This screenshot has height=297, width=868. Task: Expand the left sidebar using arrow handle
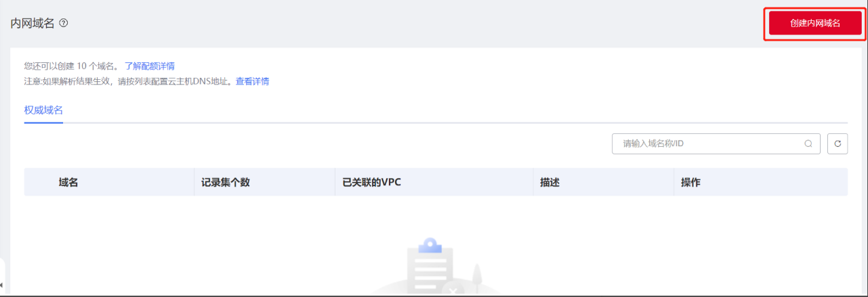[x=3, y=284]
